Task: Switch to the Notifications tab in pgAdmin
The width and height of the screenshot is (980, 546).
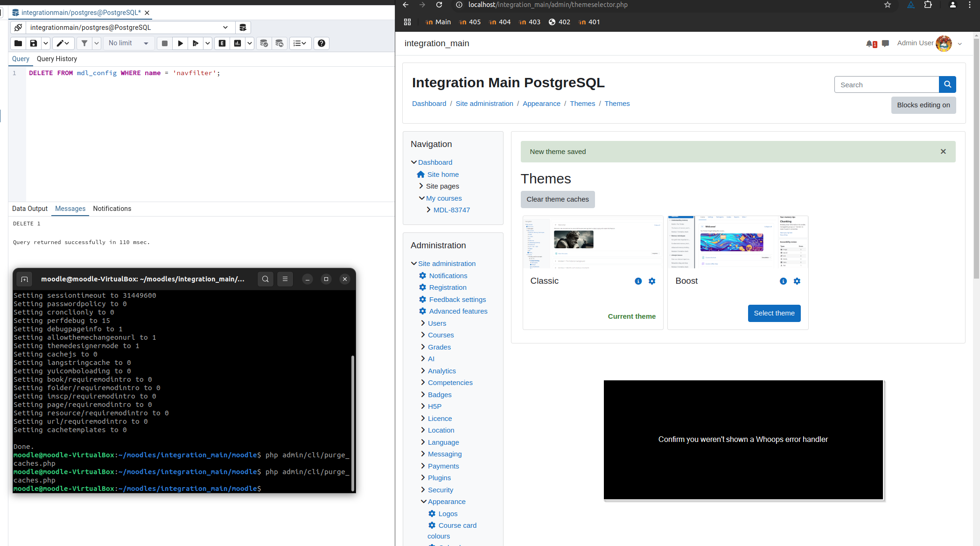Action: 112,209
